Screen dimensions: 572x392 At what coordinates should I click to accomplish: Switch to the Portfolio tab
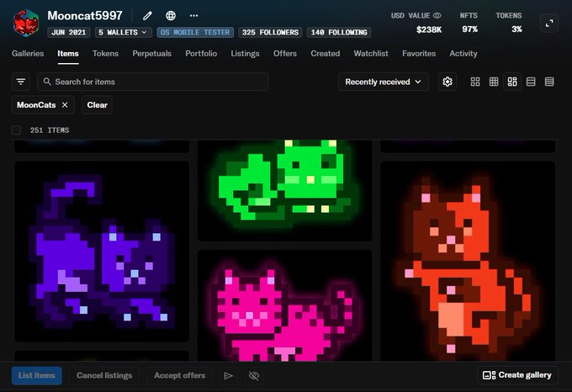[201, 54]
